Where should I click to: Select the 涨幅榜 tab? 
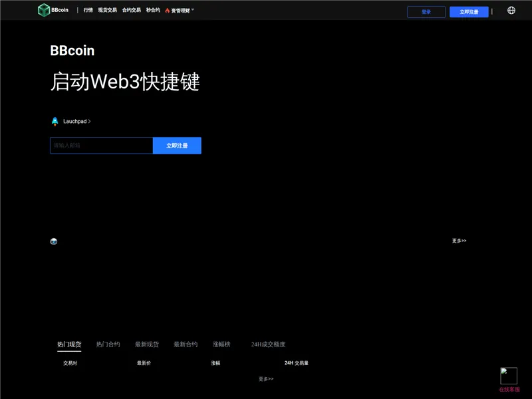(221, 344)
